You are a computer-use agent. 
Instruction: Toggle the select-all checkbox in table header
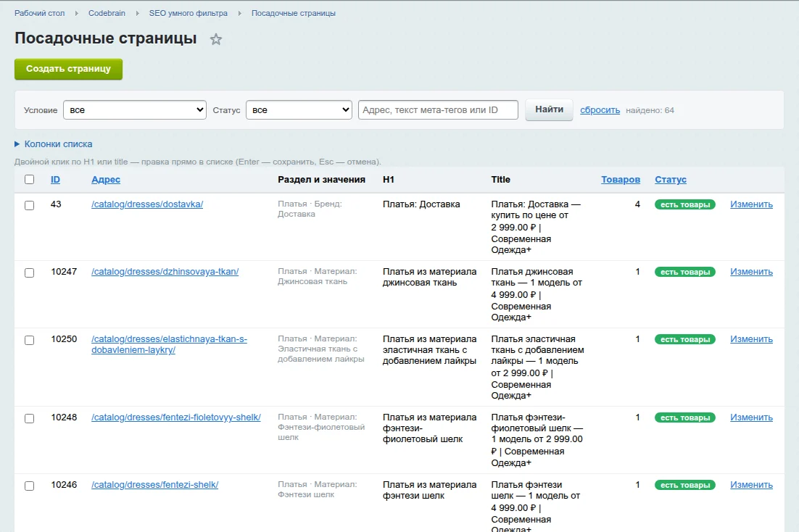click(30, 179)
